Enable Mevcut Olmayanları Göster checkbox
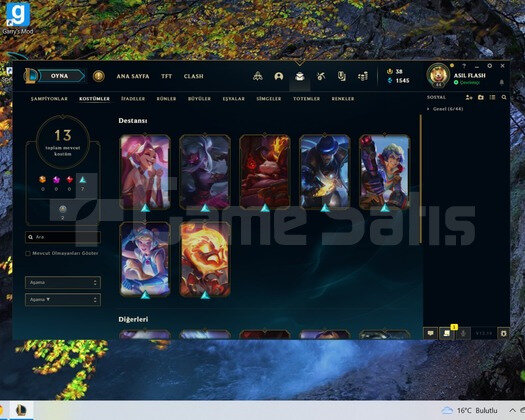525x420 pixels. (28, 254)
